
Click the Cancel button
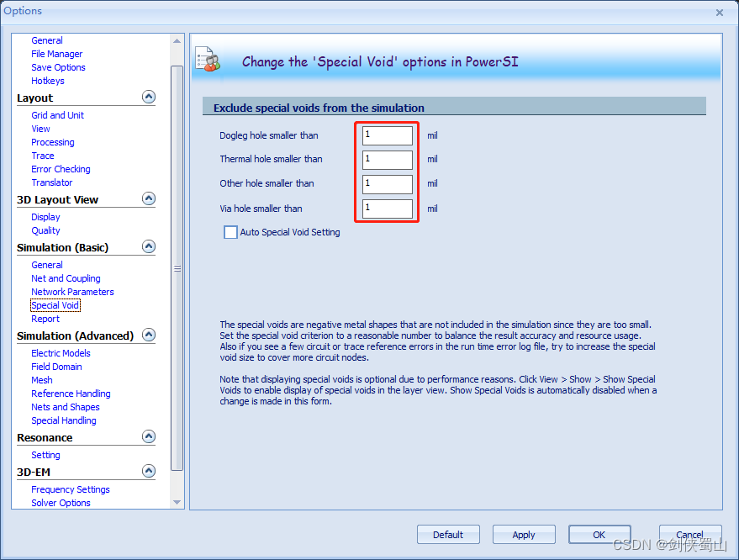pos(690,535)
